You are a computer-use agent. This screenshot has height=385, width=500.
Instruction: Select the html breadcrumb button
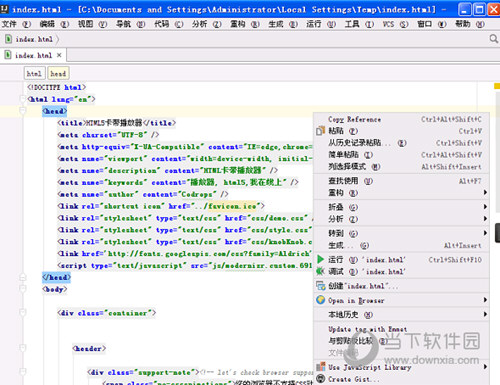coord(34,73)
